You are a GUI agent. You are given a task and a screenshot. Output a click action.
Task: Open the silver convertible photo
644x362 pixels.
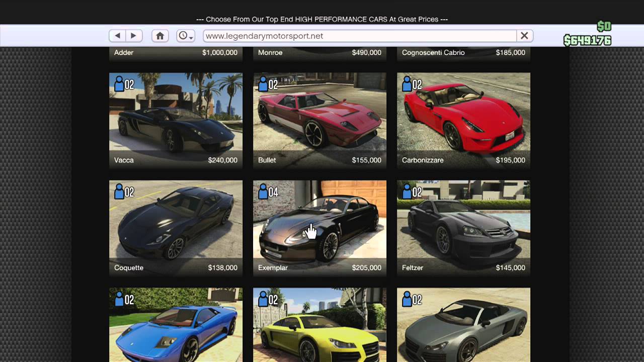click(463, 325)
